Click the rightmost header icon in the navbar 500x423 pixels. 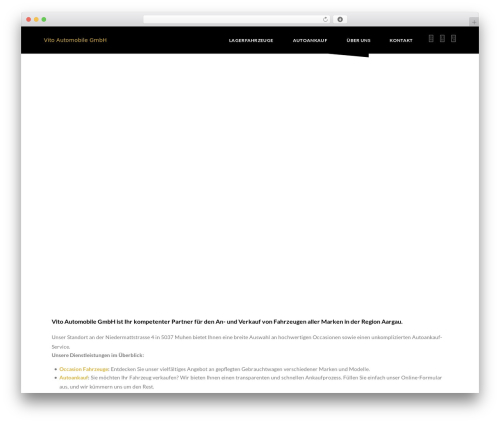453,39
